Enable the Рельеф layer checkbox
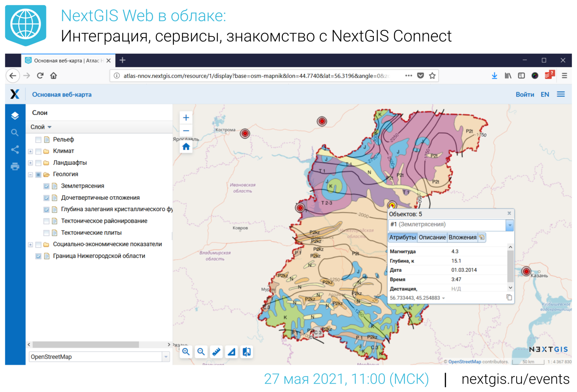 point(38,139)
